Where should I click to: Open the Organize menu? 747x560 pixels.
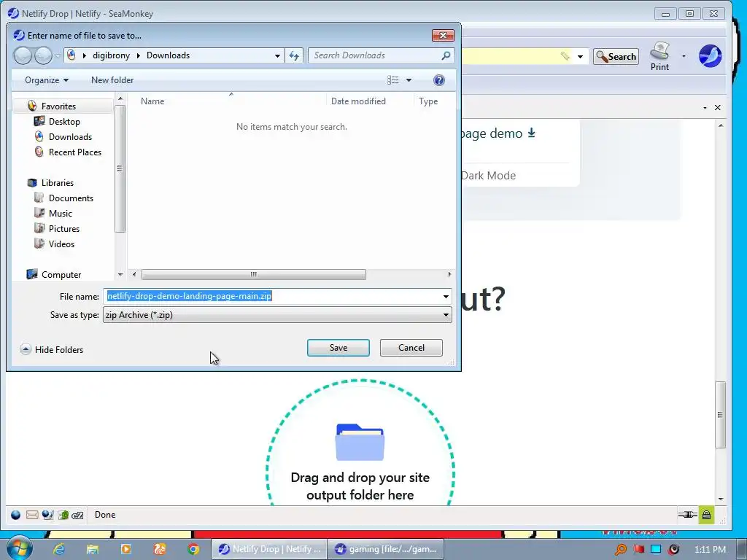coord(47,80)
